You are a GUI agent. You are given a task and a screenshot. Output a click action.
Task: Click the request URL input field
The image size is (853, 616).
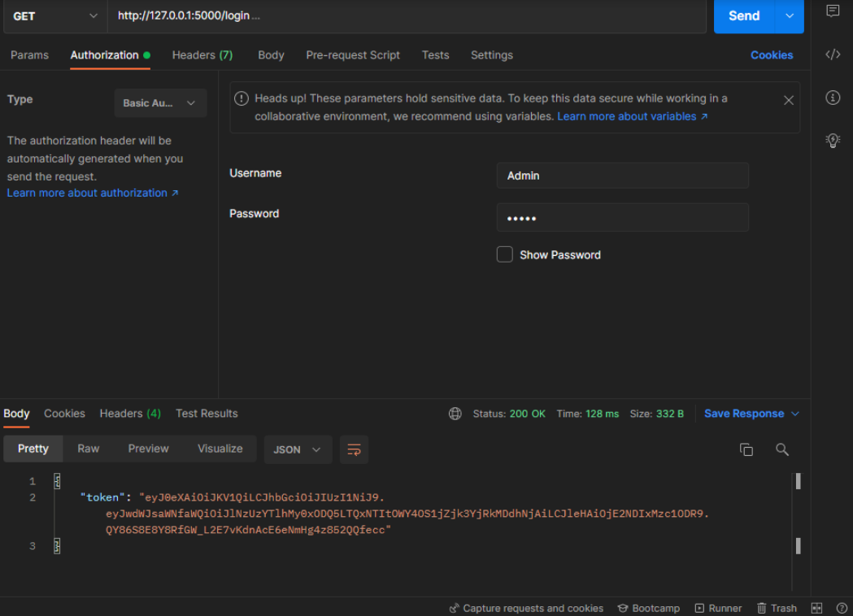(x=407, y=15)
